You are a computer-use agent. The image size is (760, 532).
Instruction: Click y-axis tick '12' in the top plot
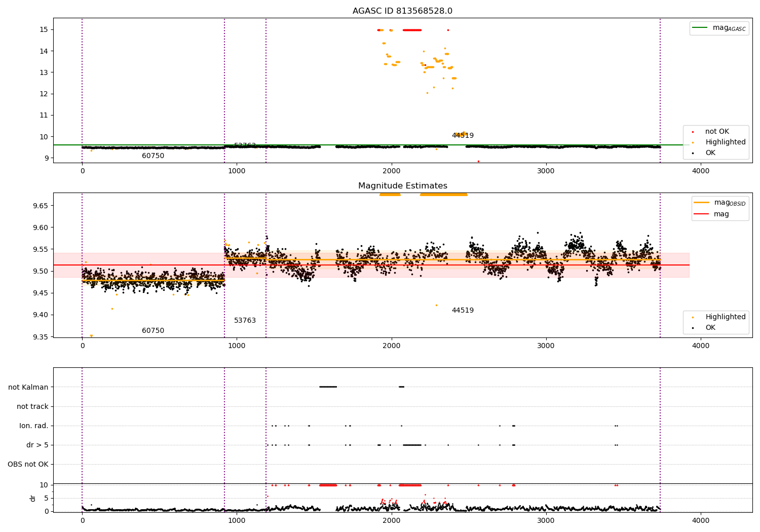coord(45,94)
